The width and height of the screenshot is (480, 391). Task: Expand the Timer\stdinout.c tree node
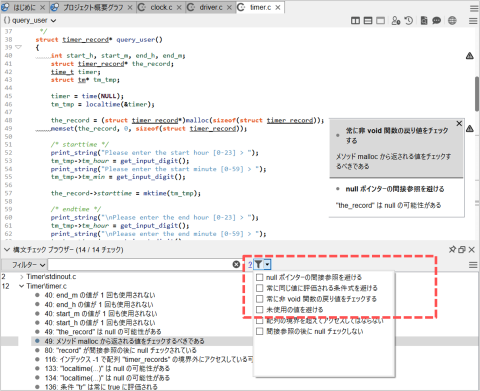tap(21, 277)
